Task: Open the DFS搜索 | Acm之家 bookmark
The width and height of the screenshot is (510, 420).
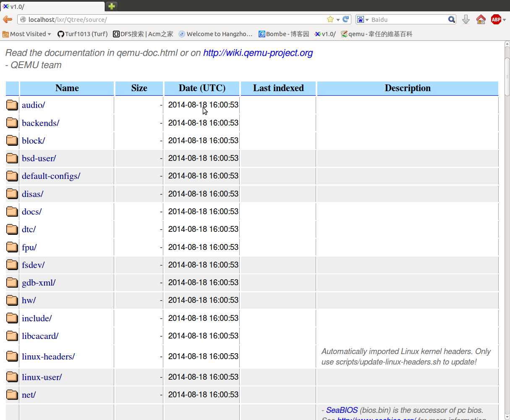Action: coord(143,34)
